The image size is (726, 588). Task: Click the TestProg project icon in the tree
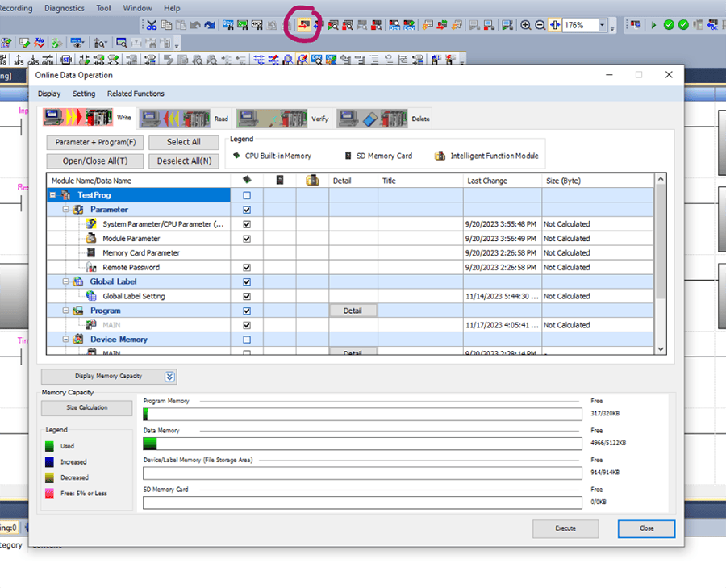tap(66, 195)
